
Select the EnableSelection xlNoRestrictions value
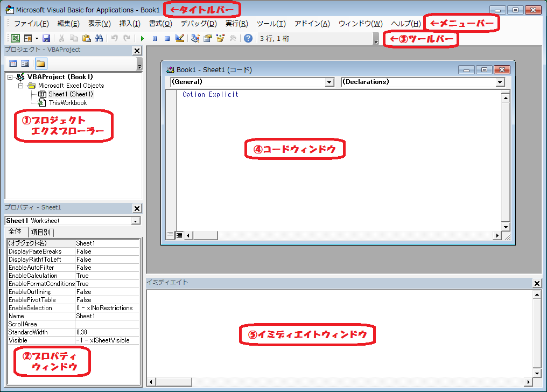tap(107, 308)
